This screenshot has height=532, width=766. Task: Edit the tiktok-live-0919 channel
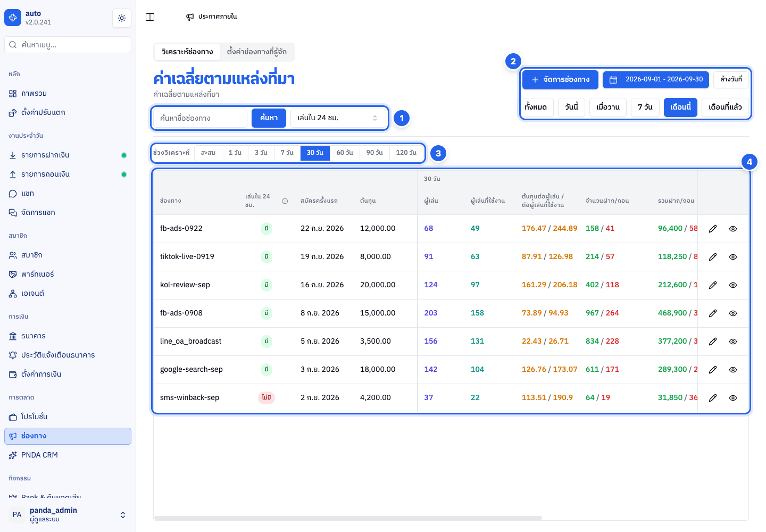(713, 257)
